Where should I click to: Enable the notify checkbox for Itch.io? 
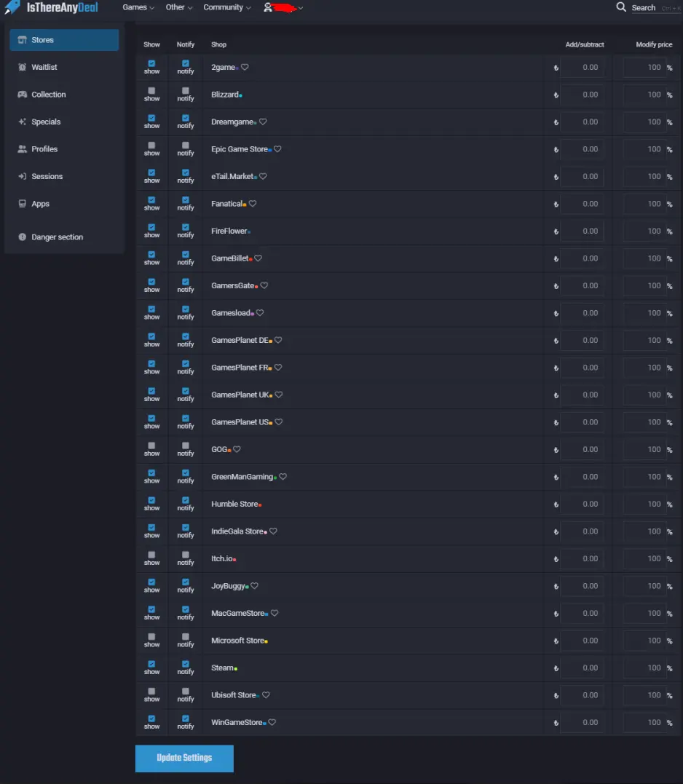click(x=186, y=555)
